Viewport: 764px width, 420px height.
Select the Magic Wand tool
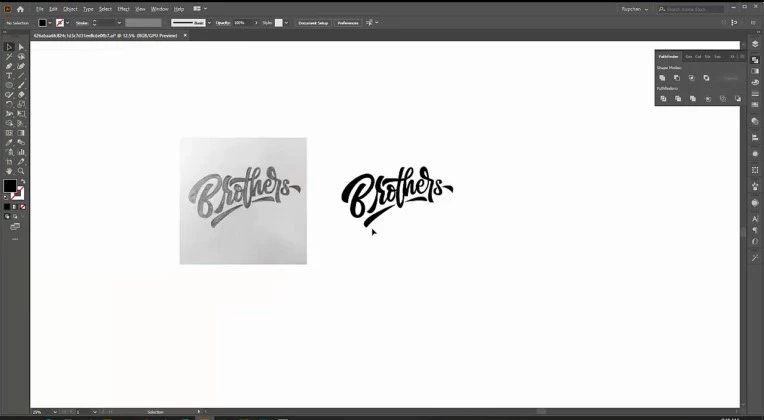click(x=9, y=57)
